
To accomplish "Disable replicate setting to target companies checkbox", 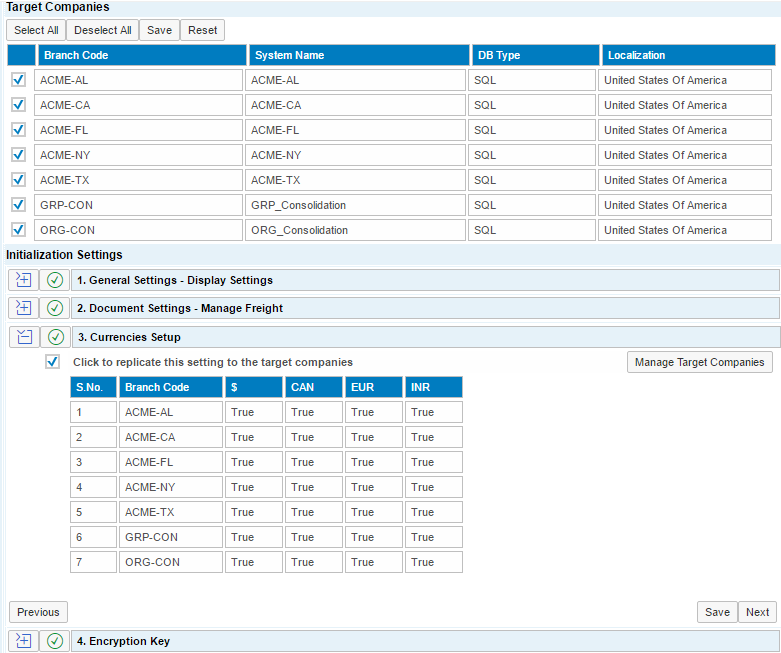I will [53, 362].
